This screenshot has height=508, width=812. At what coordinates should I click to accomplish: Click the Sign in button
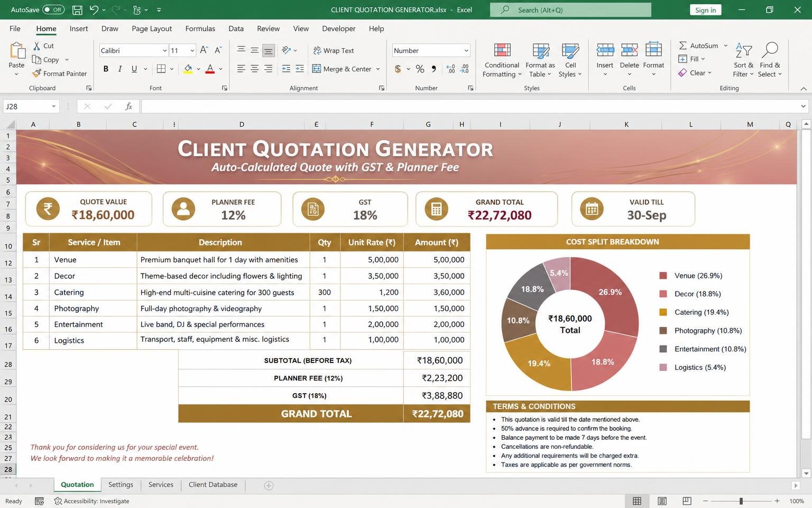tap(705, 10)
